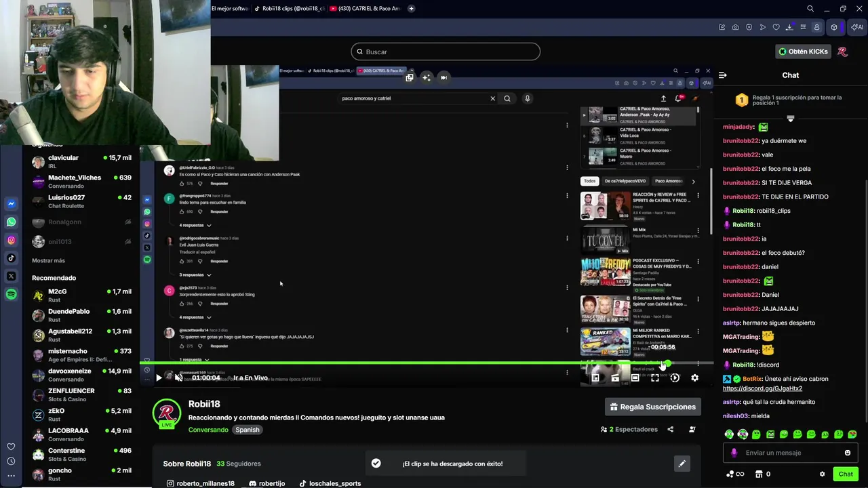Click Mostrar más under followed channels
The height and width of the screenshot is (488, 868).
[x=48, y=260]
